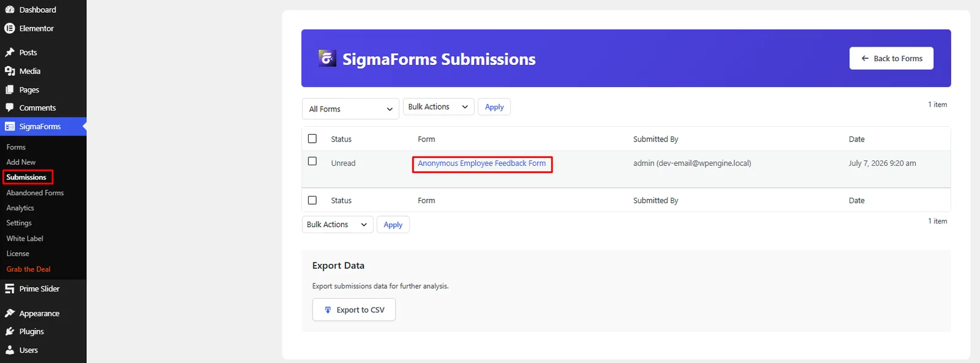Image resolution: width=980 pixels, height=363 pixels.
Task: Open the Analytics submenu
Action: 20,208
